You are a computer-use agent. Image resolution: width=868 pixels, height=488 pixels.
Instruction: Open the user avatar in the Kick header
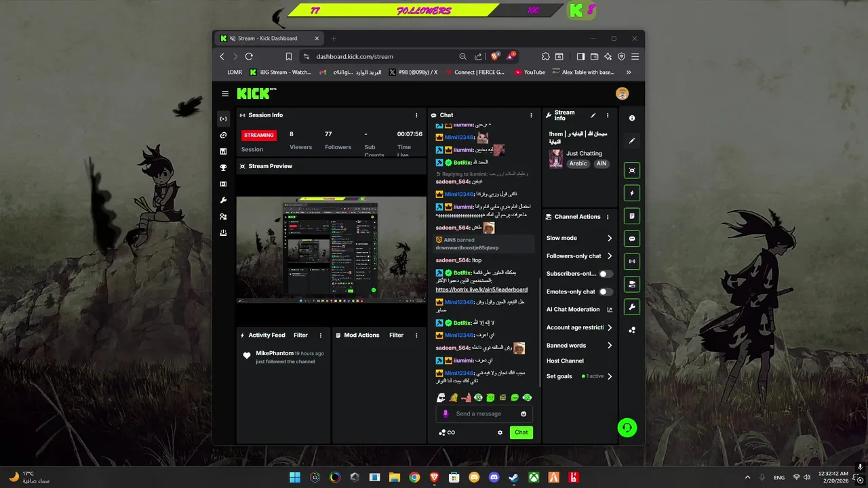(x=622, y=94)
